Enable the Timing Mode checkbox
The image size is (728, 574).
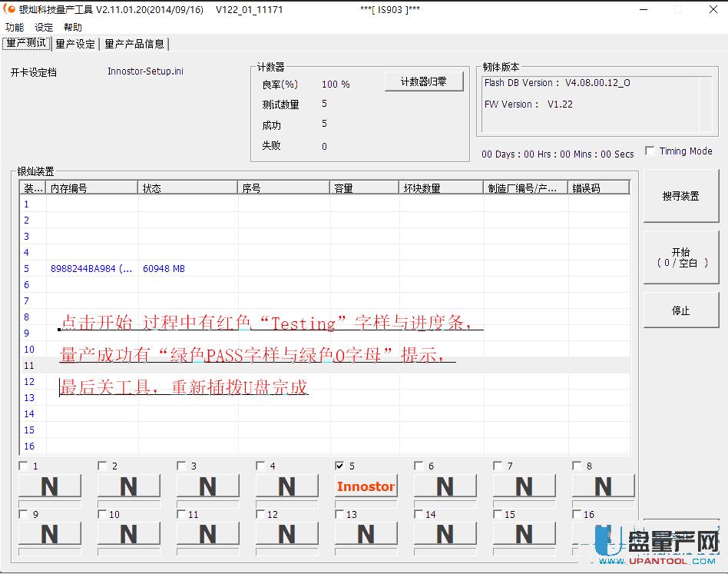point(650,151)
